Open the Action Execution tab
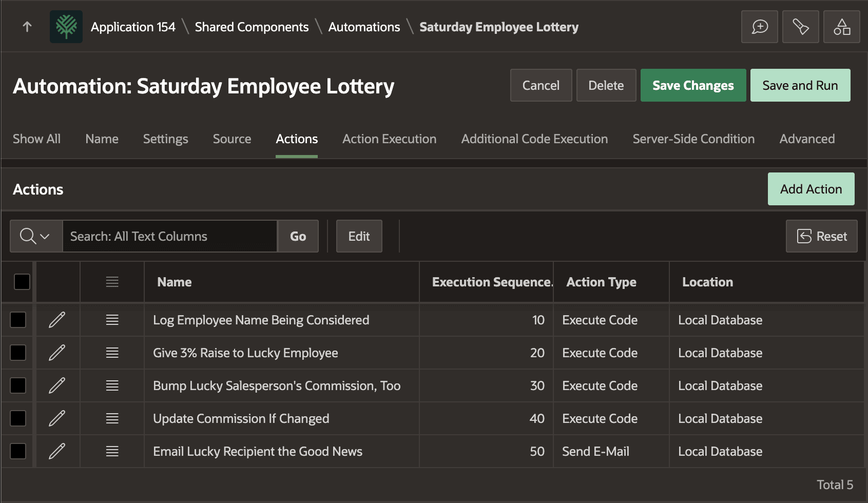Image resolution: width=868 pixels, height=503 pixels. [389, 139]
